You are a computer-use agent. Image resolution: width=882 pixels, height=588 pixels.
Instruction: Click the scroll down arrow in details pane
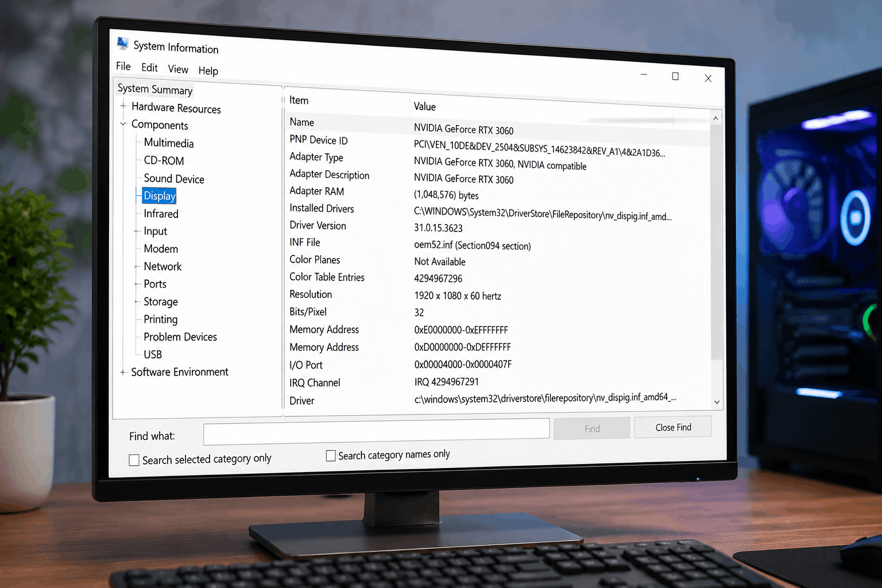717,403
